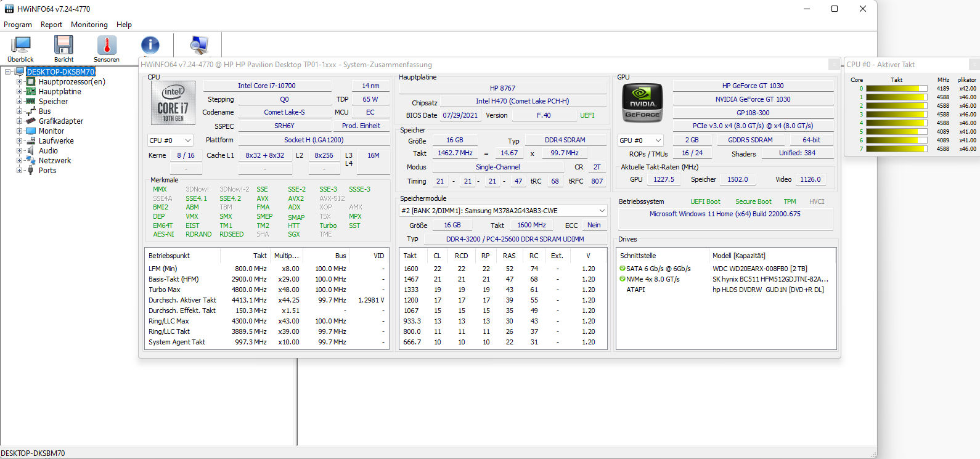Open the Monitoring menu
Viewport: 980px width, 459px height.
tap(89, 25)
